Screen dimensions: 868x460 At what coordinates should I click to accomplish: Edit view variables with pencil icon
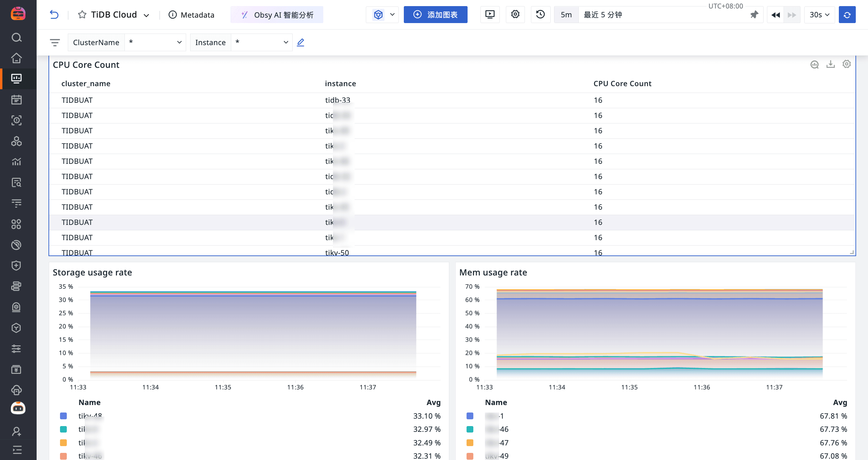point(300,42)
